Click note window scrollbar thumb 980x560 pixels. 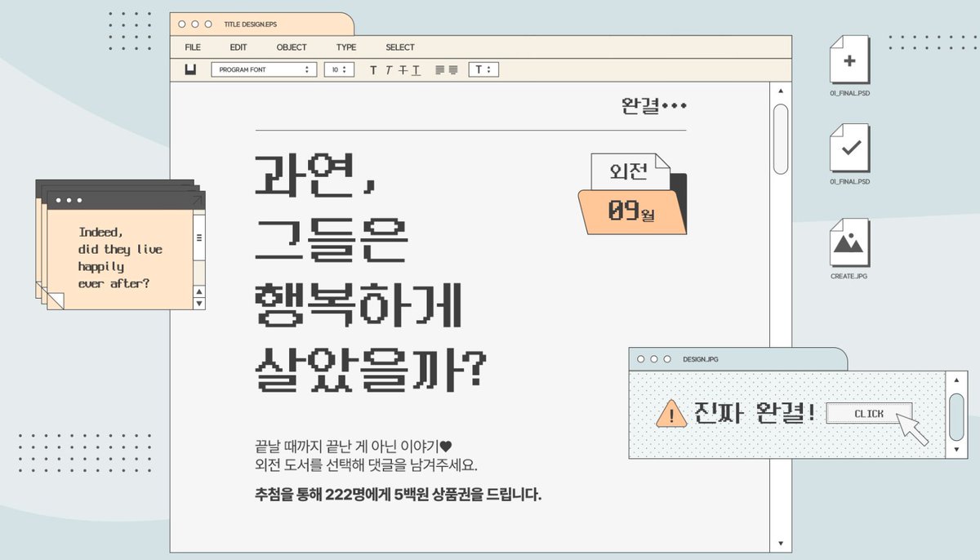198,238
